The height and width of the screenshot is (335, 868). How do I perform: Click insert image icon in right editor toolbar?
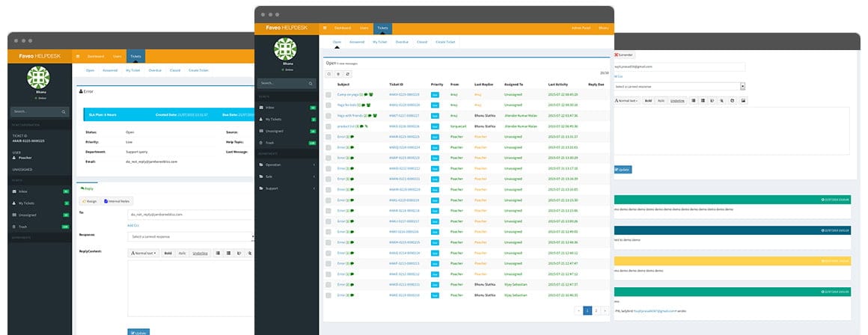pos(744,101)
